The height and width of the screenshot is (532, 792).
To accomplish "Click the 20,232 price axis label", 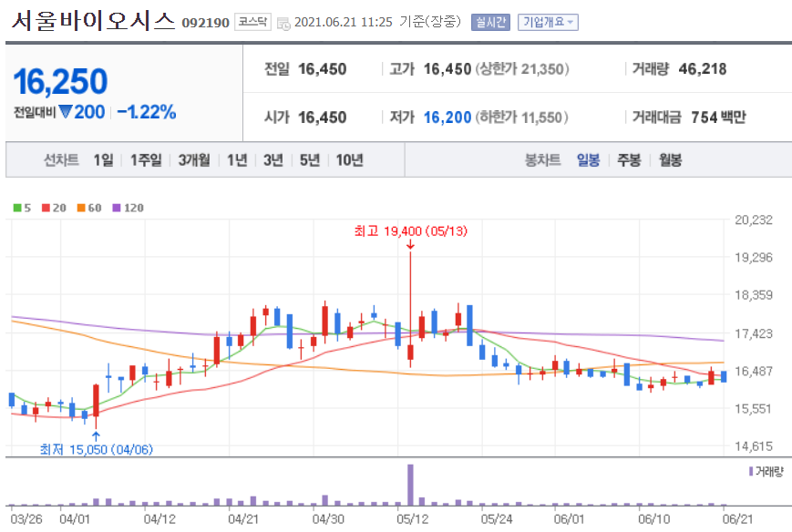I will click(754, 220).
